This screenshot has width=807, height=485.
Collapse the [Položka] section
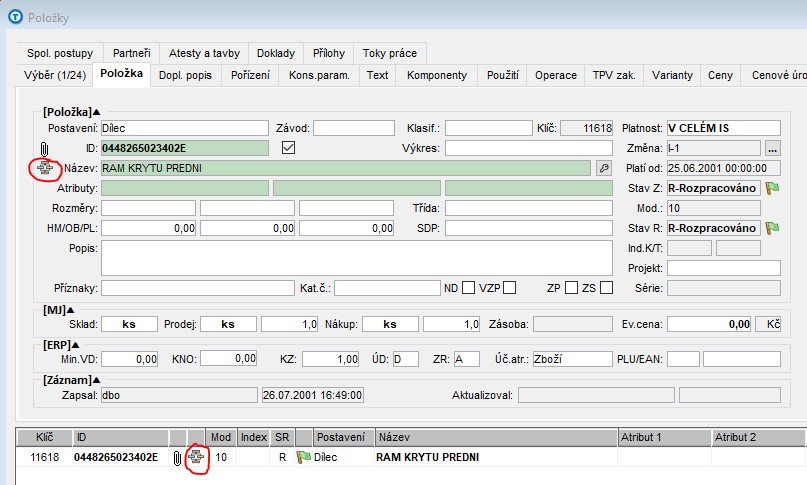point(97,112)
